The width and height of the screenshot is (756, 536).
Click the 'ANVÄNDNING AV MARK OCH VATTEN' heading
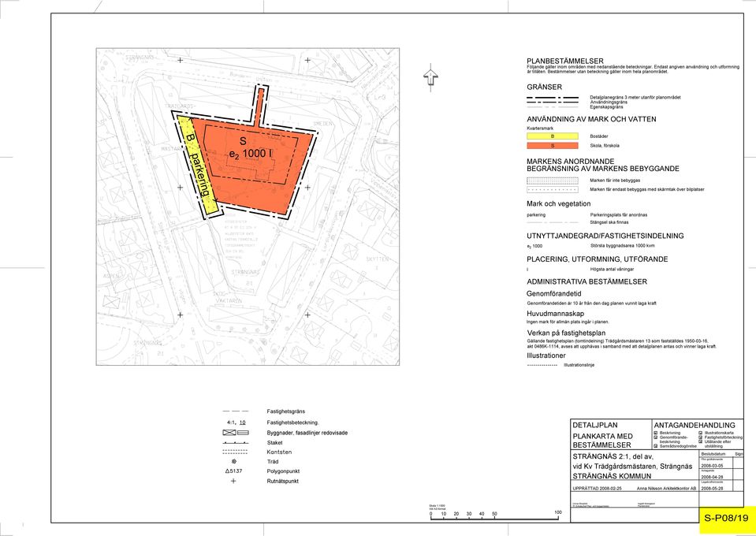click(x=591, y=119)
